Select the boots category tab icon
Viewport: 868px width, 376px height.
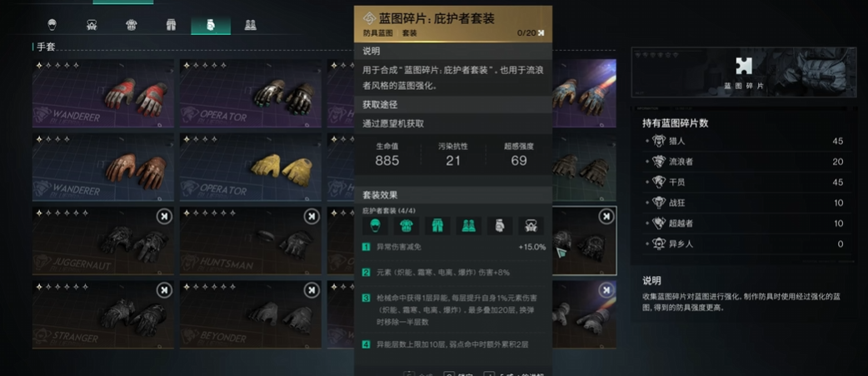250,25
